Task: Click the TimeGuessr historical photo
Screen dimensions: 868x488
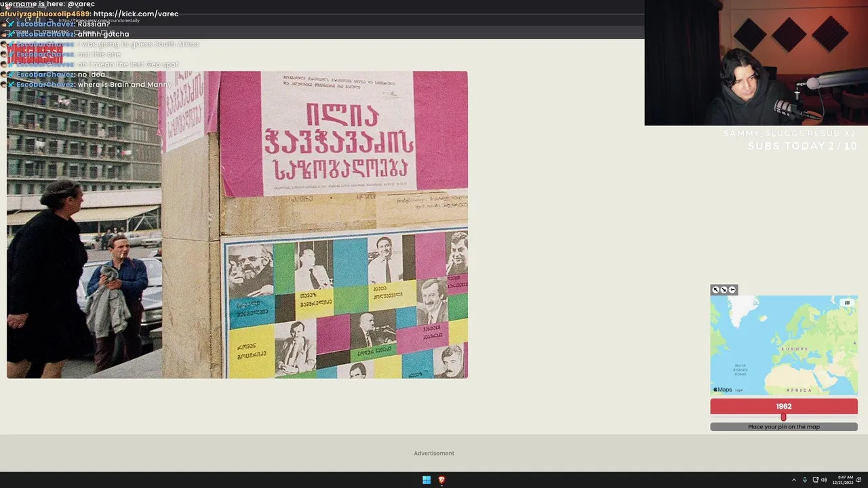Action: coord(237,224)
